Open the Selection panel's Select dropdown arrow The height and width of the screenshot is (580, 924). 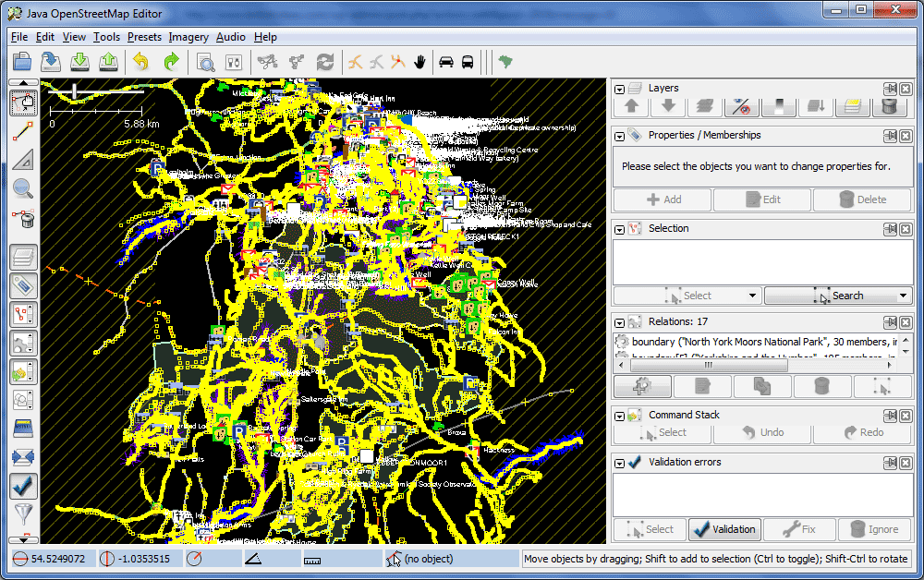pos(752,296)
